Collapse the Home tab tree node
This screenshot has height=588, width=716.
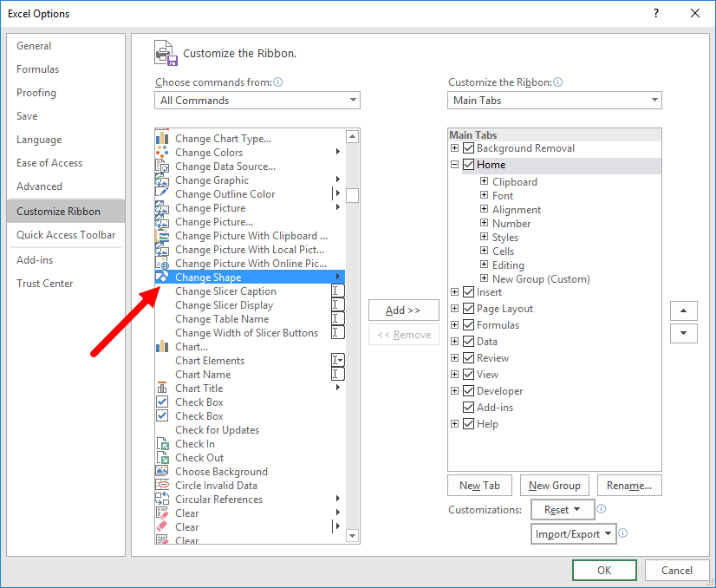[x=454, y=165]
